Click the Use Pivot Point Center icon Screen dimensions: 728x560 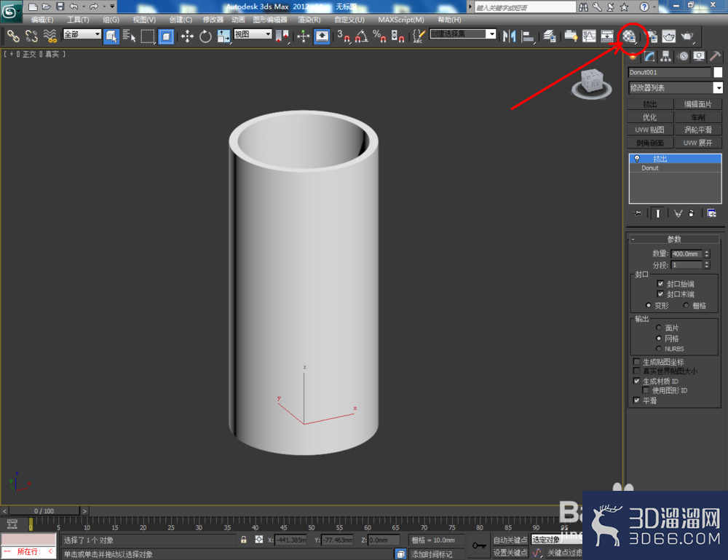(x=282, y=36)
